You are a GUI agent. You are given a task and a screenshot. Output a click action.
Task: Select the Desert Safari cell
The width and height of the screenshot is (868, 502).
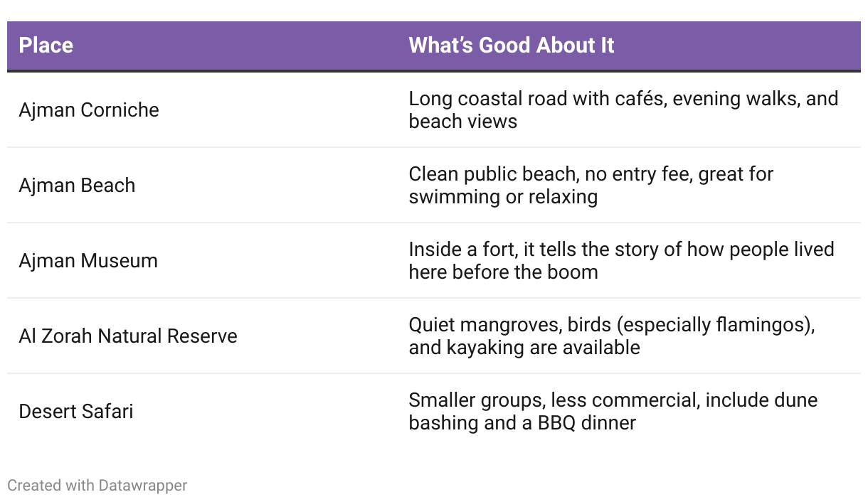click(76, 412)
